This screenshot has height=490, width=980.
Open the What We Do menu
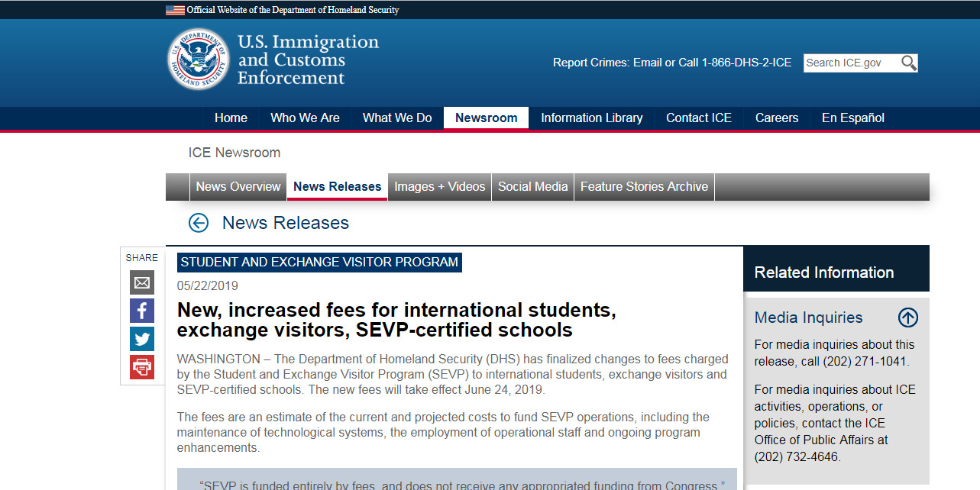tap(397, 118)
